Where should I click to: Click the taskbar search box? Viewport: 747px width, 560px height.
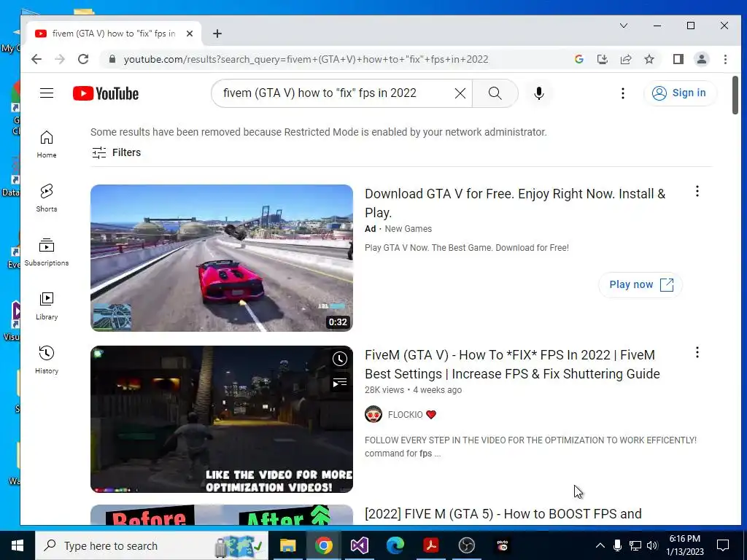pos(152,545)
